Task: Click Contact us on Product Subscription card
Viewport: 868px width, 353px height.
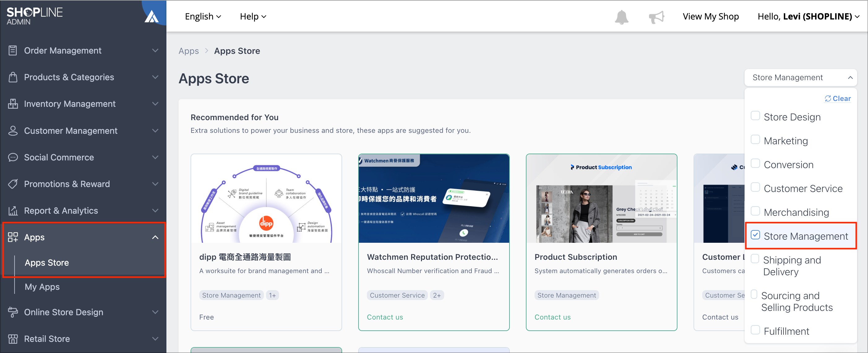Action: (552, 317)
